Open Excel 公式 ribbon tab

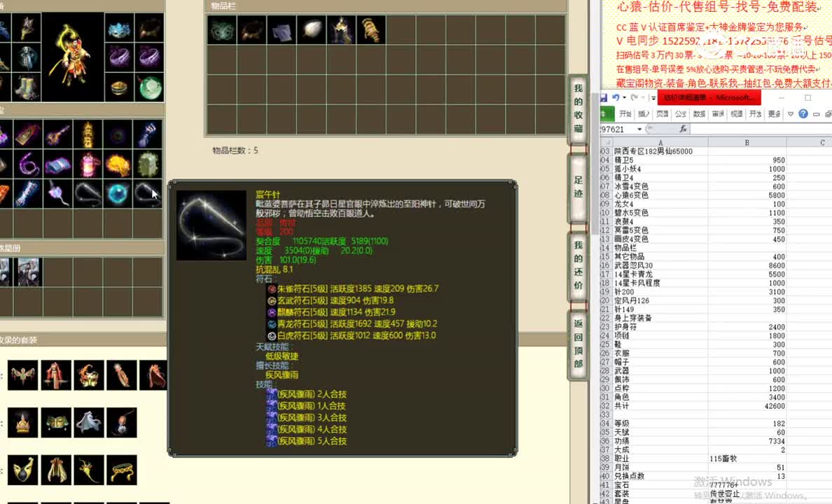pyautogui.click(x=681, y=114)
